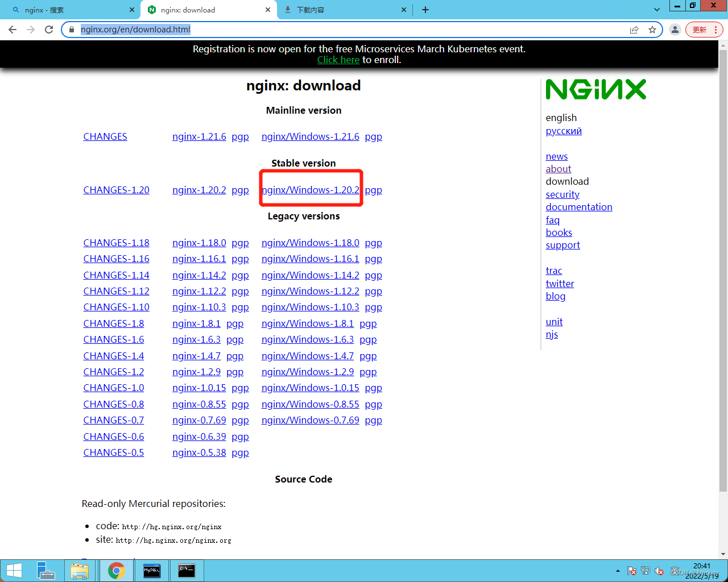Open the Windows Start menu

click(14, 570)
